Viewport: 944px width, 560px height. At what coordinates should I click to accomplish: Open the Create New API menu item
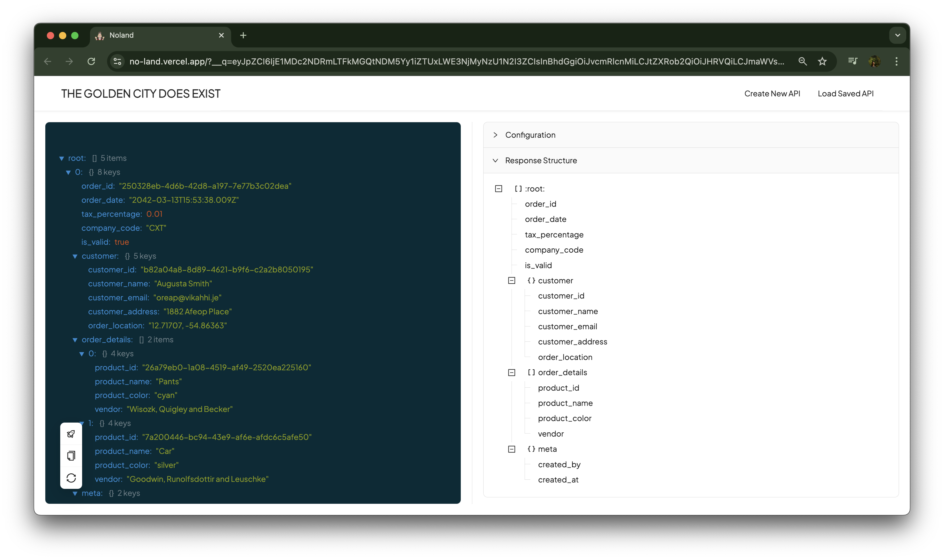tap(772, 94)
